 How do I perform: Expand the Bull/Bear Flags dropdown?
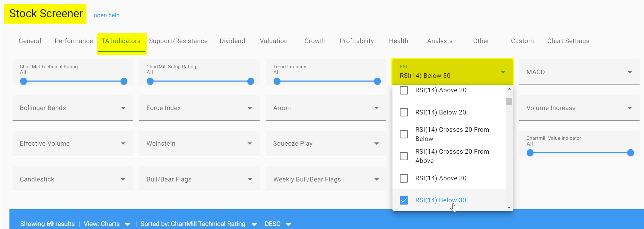(199, 179)
